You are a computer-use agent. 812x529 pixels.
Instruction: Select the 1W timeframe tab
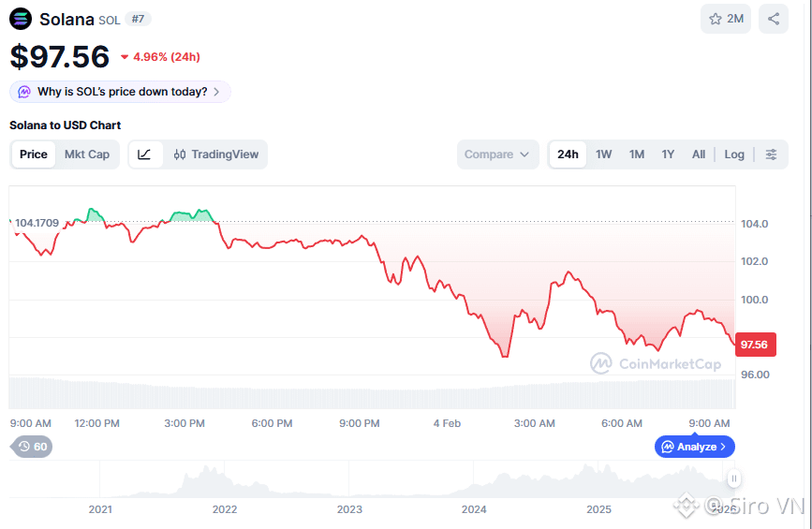coord(604,154)
